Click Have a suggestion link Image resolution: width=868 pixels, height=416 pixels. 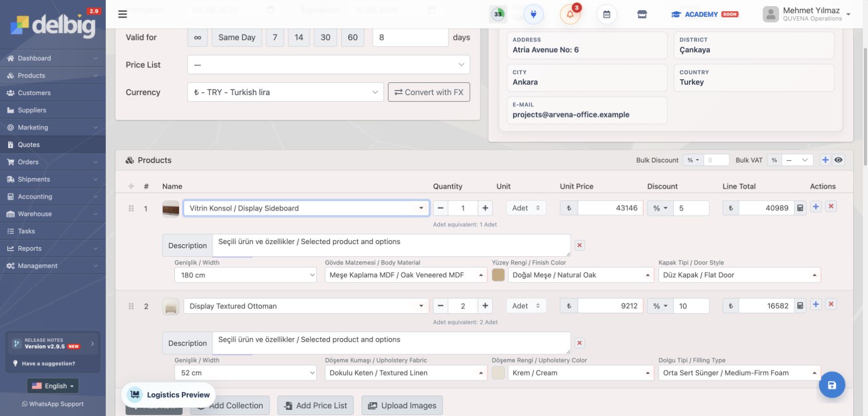coord(48,363)
